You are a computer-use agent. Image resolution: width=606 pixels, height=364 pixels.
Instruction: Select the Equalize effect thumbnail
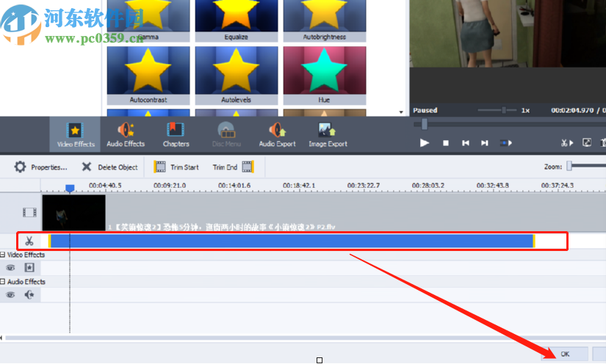(236, 21)
